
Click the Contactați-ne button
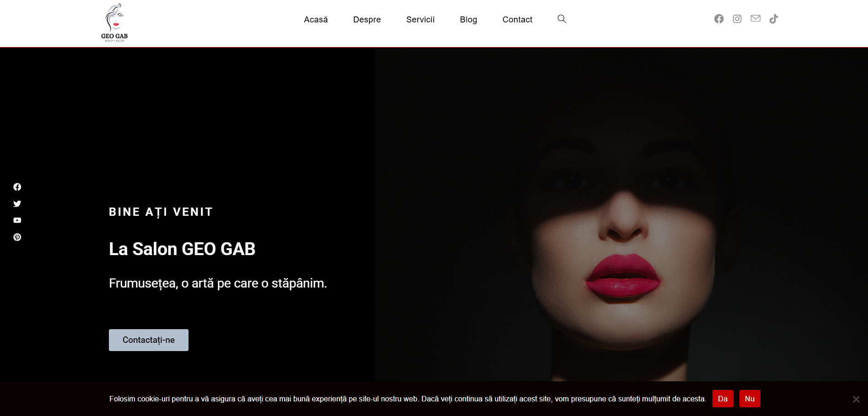[x=149, y=340]
